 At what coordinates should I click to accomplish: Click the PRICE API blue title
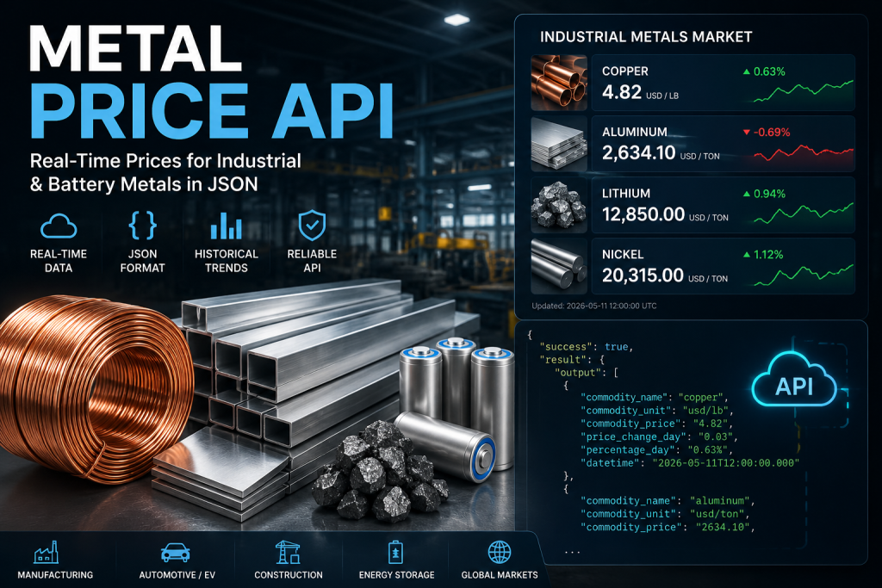[x=211, y=110]
